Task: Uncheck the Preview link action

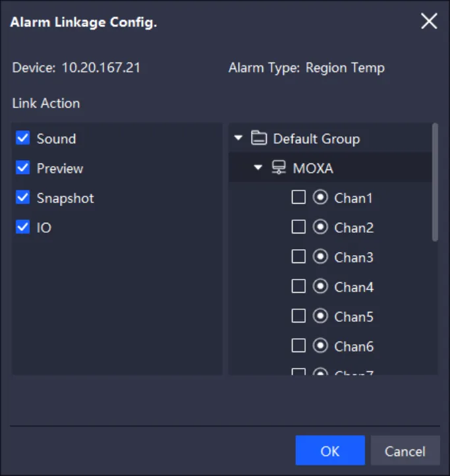Action: [23, 168]
